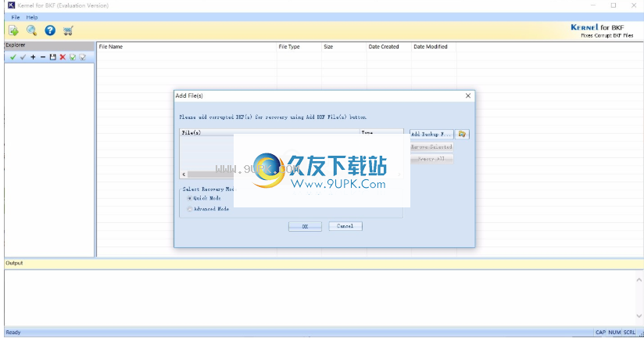644x342 pixels.
Task: Click floppy disk save icon in Explorer
Action: pos(52,57)
